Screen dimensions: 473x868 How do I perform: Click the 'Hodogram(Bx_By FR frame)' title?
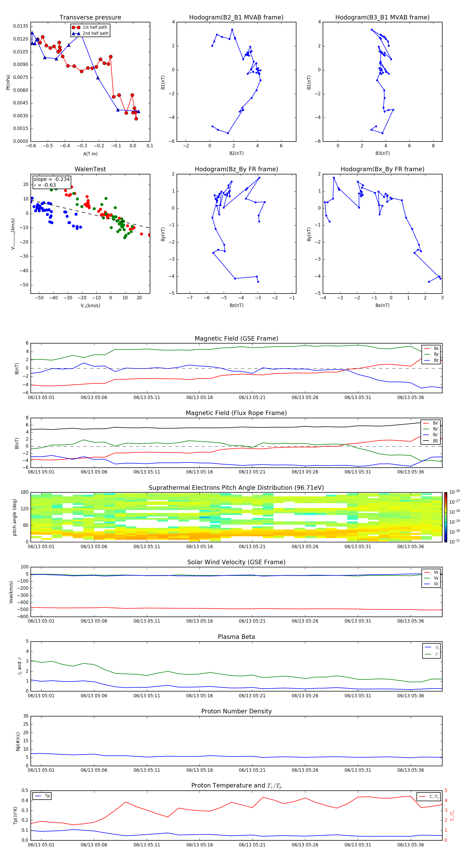382,169
